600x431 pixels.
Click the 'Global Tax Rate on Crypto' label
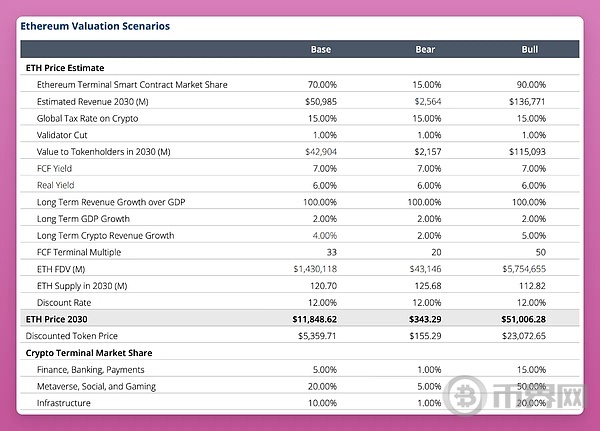tap(87, 118)
